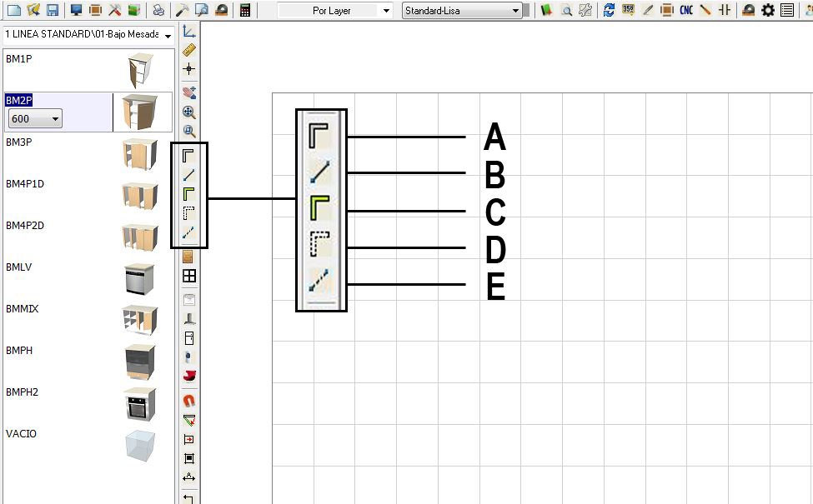Select the BM4P2D module row
This screenshot has width=813, height=504.
88,237
